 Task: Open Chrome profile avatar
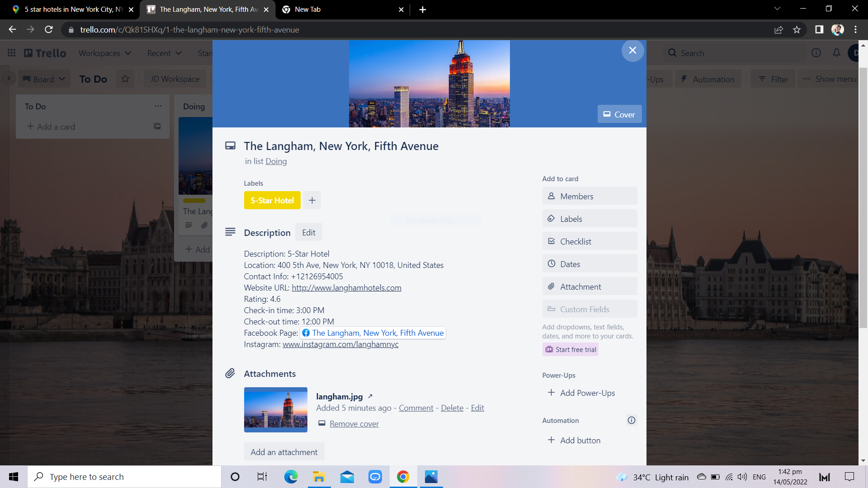837,29
